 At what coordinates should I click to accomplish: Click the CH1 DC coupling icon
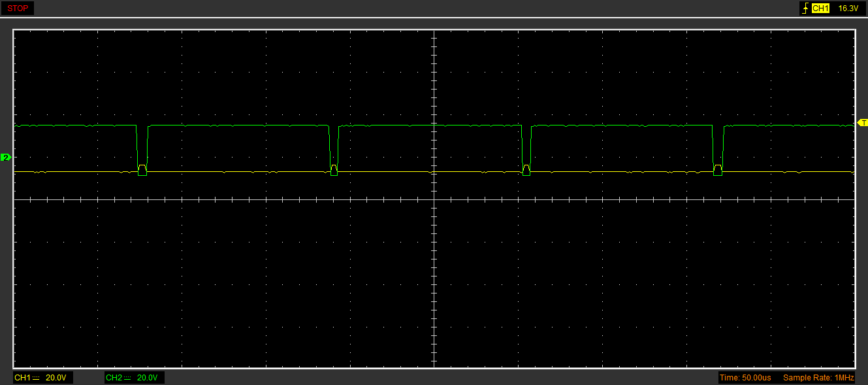[x=37, y=378]
